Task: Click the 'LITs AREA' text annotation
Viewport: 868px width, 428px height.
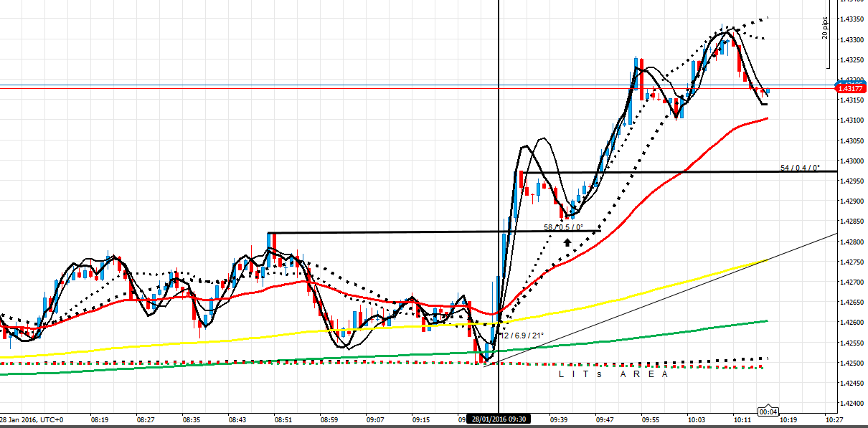Action: [x=613, y=374]
